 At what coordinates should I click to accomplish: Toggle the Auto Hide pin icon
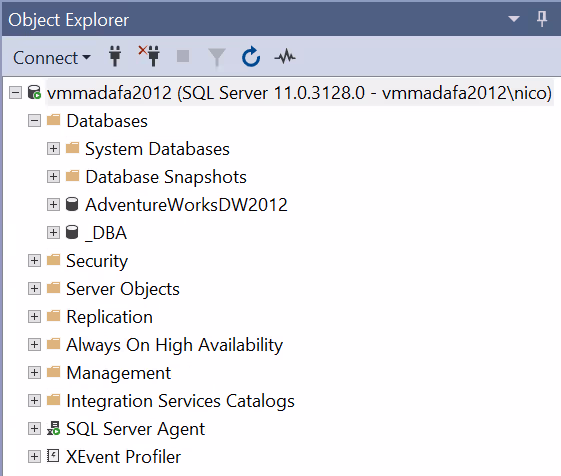point(542,19)
